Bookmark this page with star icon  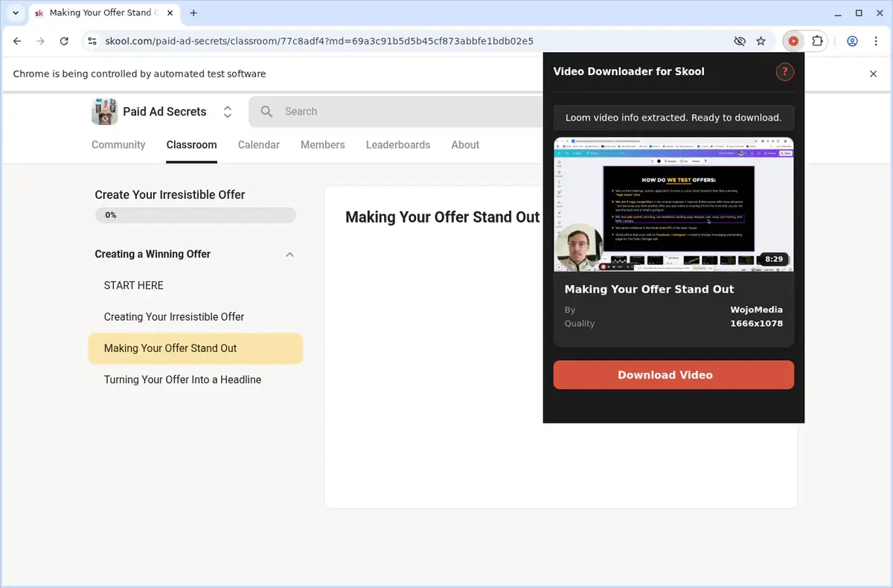(761, 41)
